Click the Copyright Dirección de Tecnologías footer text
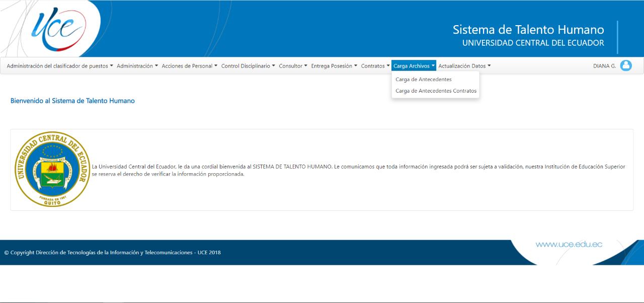Image resolution: width=644 pixels, height=303 pixels. tap(112, 253)
